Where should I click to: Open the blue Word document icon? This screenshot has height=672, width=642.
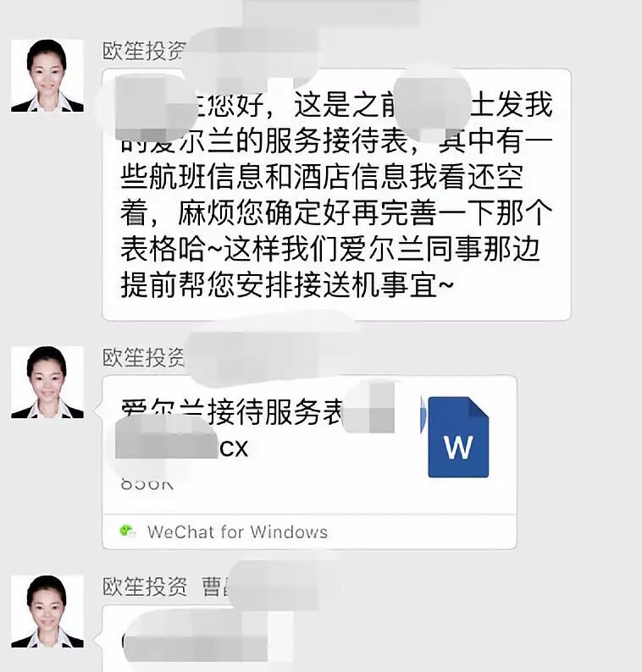tap(458, 437)
